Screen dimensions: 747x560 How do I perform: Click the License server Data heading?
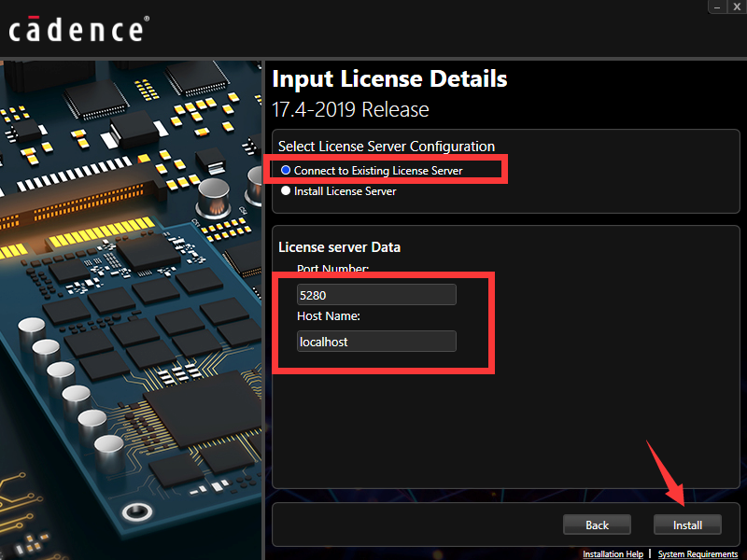(340, 247)
